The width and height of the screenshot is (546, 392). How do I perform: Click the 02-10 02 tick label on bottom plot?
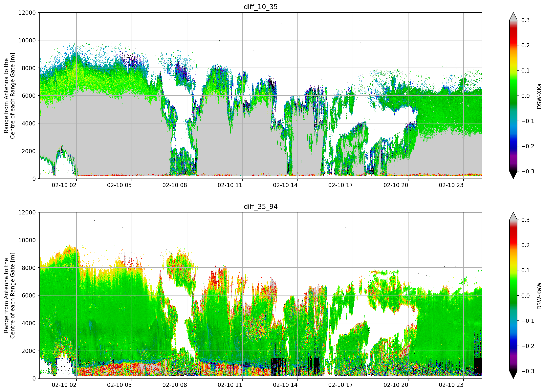point(64,385)
